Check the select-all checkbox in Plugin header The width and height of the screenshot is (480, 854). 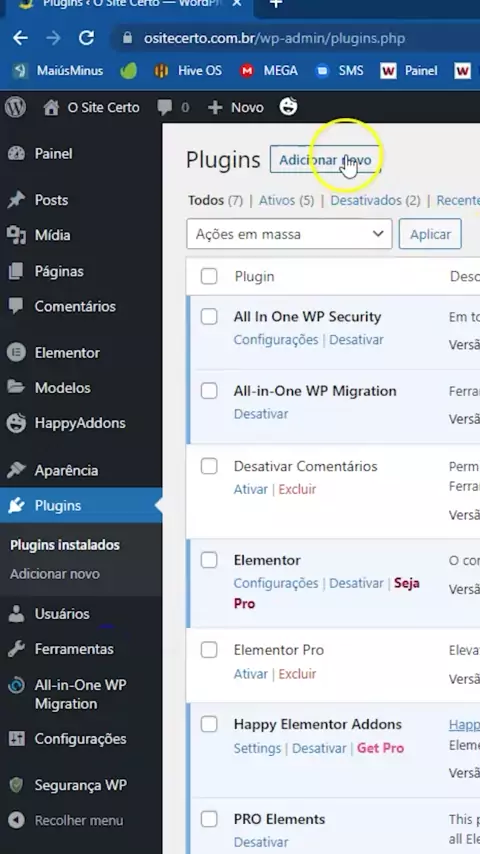point(209,276)
